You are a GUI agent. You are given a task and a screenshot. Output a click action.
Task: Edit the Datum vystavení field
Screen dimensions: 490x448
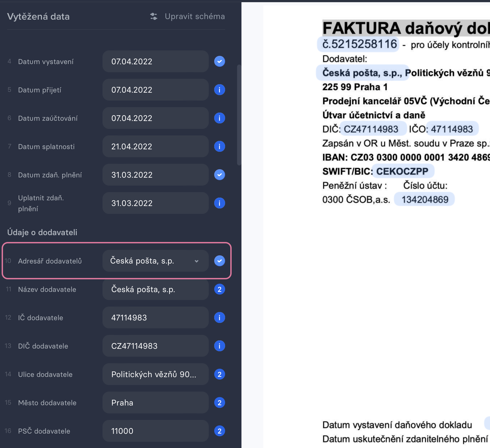(156, 61)
